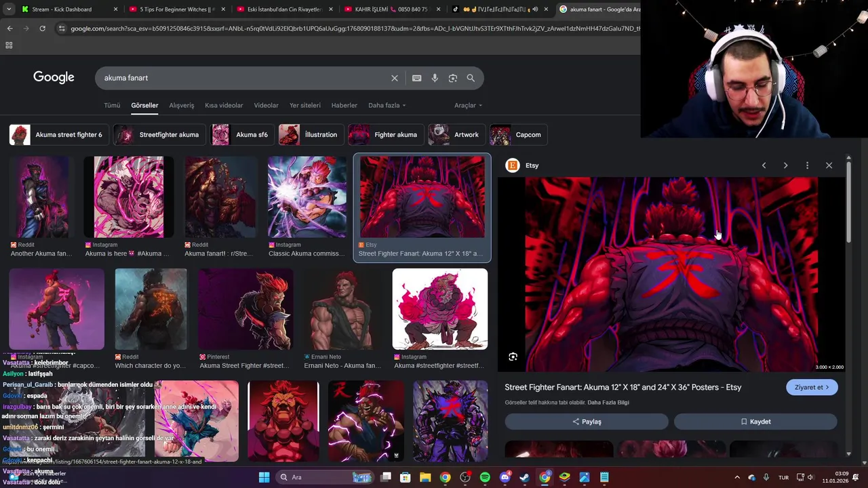Switch to the Yer siteleri tab
Screen dimensions: 868x488
coord(305,105)
